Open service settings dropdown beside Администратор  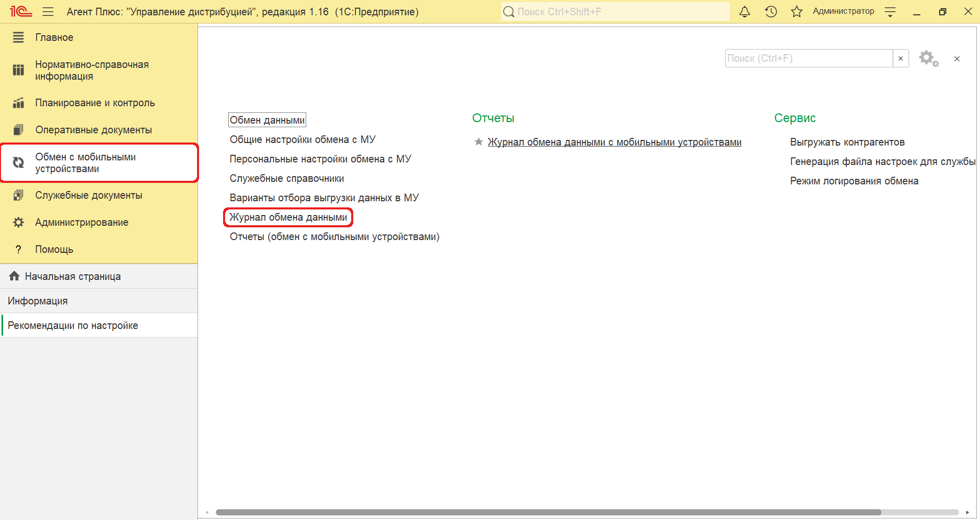890,12
